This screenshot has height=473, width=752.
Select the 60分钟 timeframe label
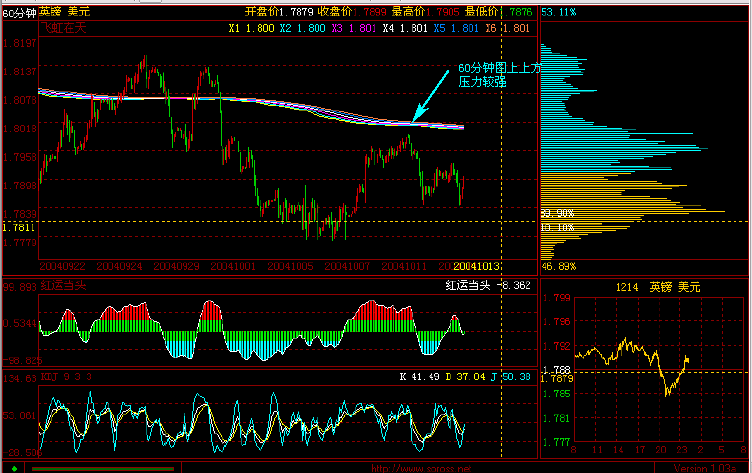19,13
